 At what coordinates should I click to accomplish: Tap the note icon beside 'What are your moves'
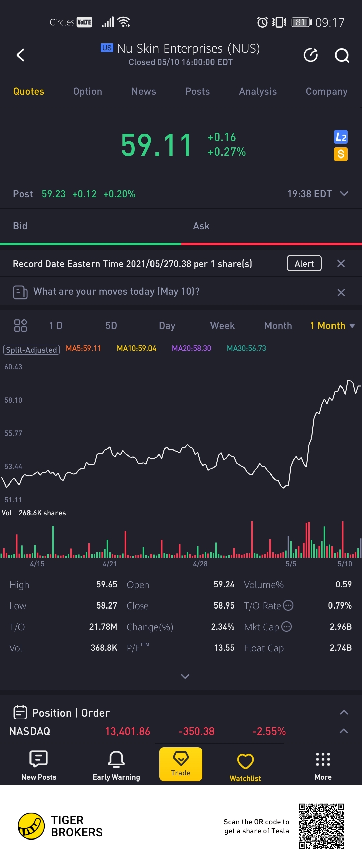point(20,292)
